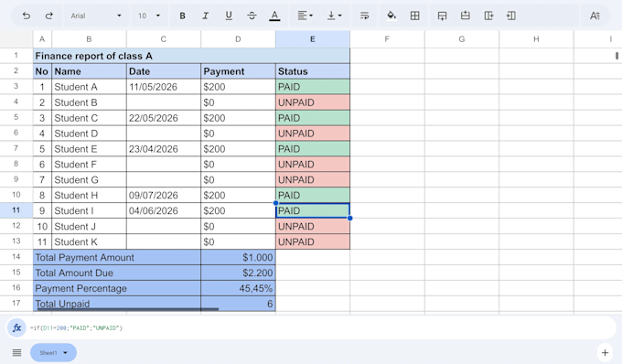Viewport: 622px width, 364px height.
Task: Redo the last undone action
Action: pos(49,16)
